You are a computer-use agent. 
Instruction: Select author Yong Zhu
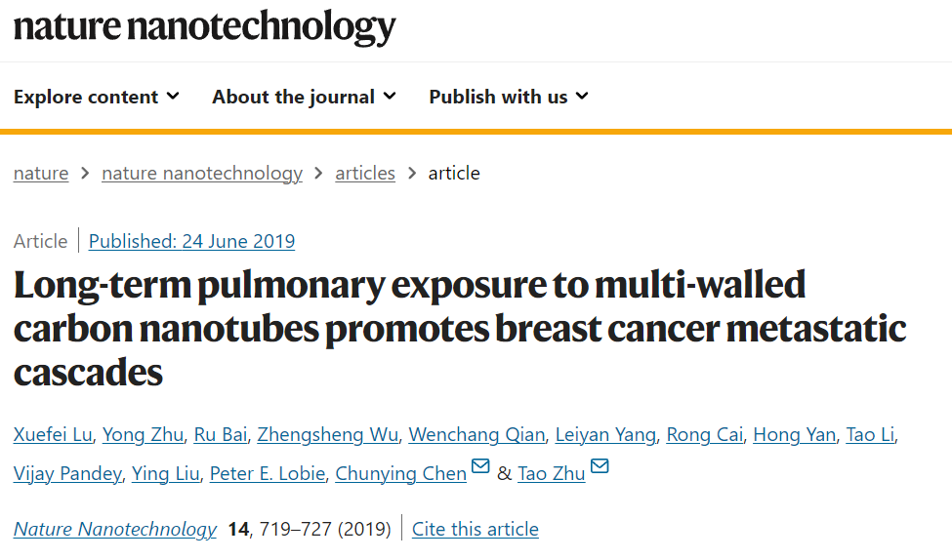143,435
